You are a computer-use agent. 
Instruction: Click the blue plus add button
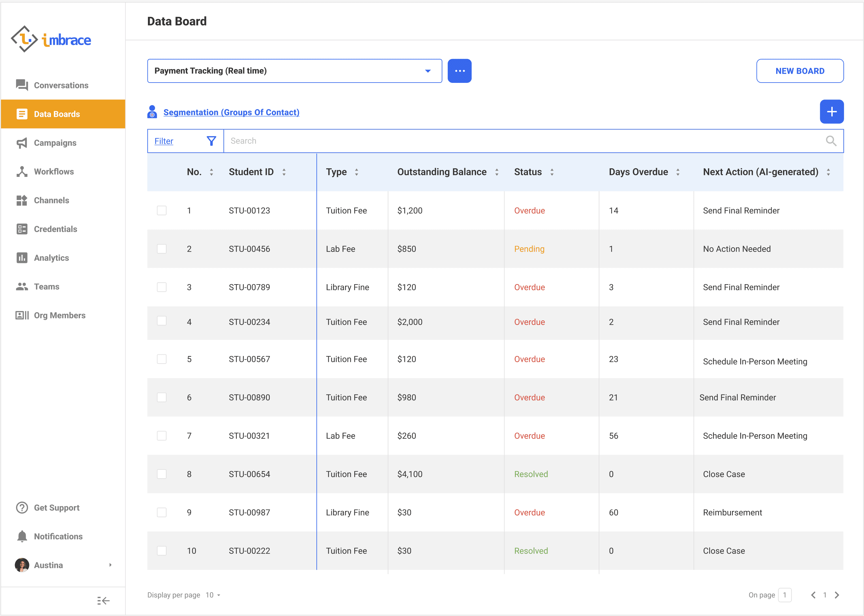pyautogui.click(x=831, y=112)
